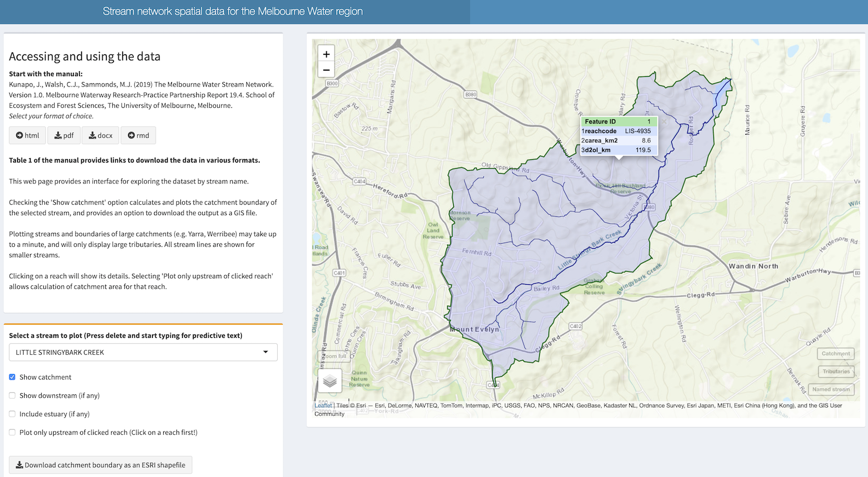Download the manual as pdf

(64, 135)
